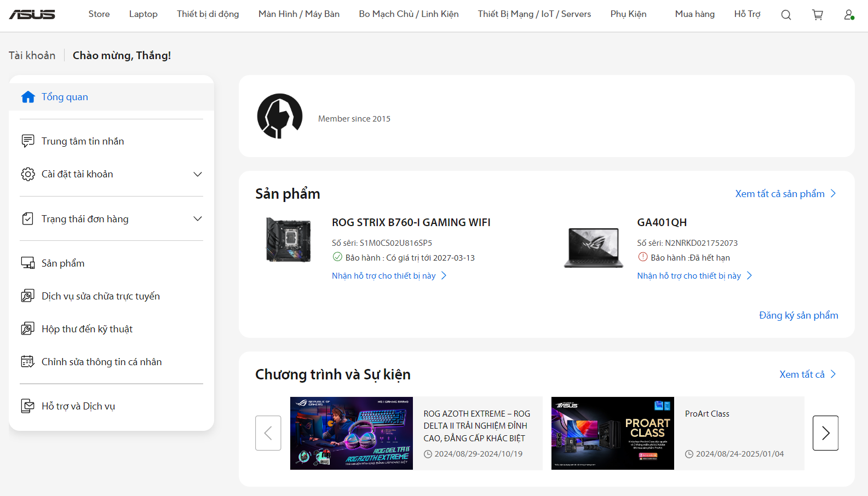Click the ASUS logo

pyautogui.click(x=32, y=14)
